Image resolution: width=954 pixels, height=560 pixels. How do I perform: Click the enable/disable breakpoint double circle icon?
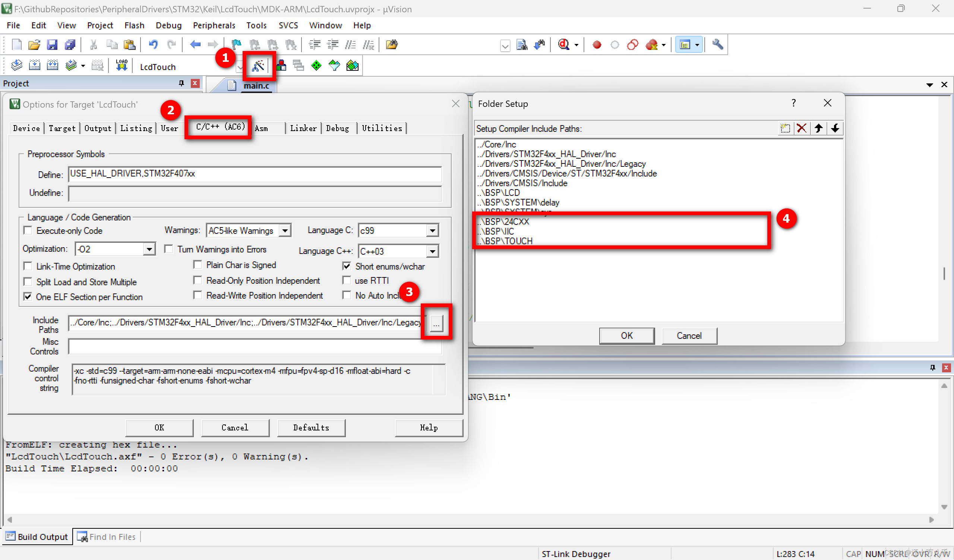[x=633, y=45]
